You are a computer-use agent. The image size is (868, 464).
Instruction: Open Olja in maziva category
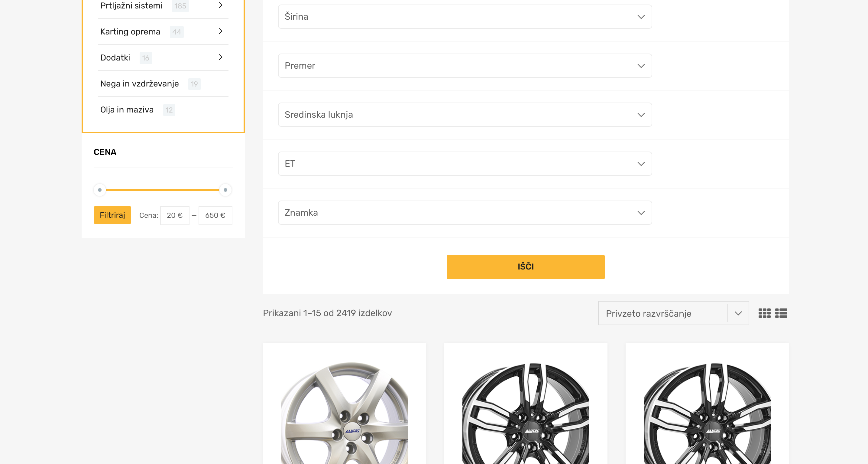pos(127,109)
